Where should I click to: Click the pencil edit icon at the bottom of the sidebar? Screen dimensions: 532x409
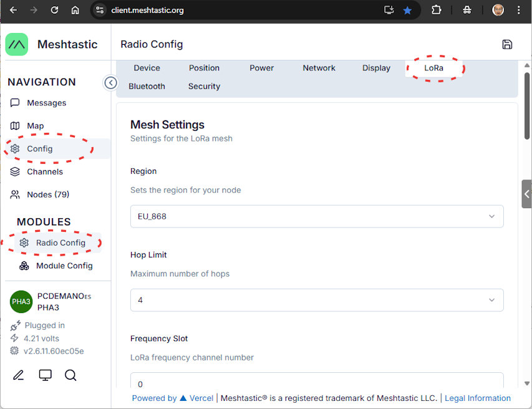coord(19,375)
